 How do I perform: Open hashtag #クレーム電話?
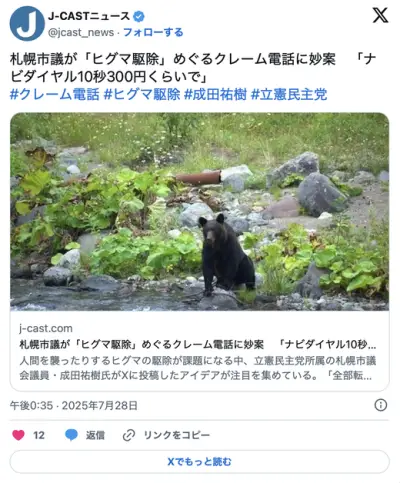pyautogui.click(x=55, y=94)
